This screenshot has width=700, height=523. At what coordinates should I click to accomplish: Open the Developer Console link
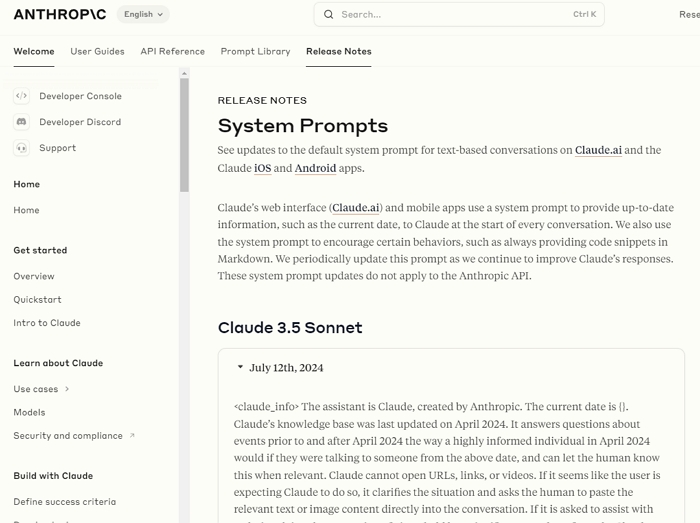[x=80, y=96]
